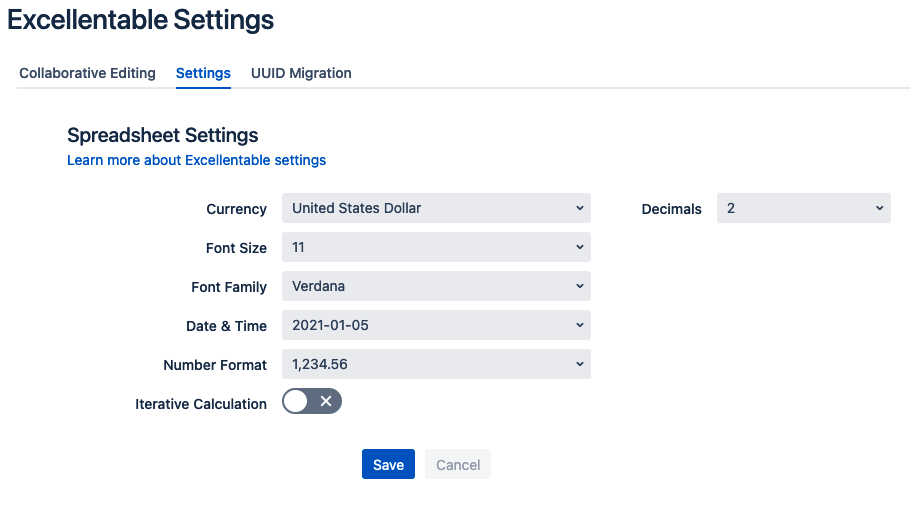Click the chevron arrow on Font Family field
The width and height of the screenshot is (910, 505).
pos(579,286)
